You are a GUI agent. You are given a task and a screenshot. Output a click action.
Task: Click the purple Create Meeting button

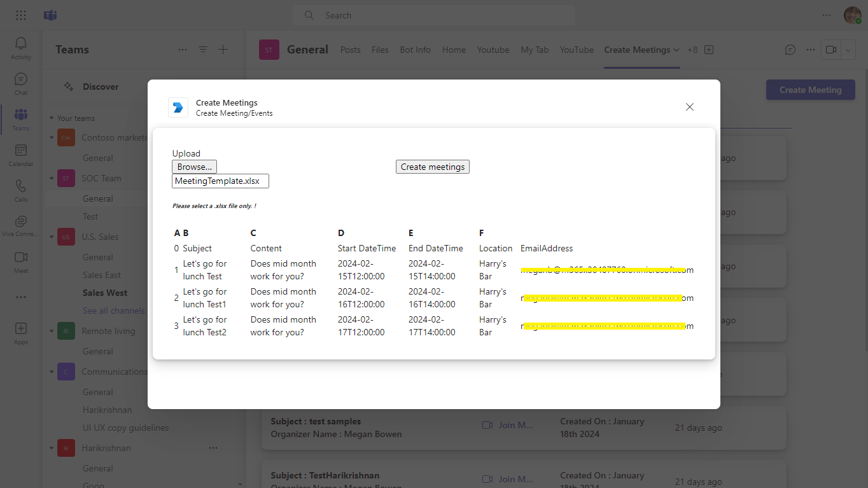[x=811, y=90]
